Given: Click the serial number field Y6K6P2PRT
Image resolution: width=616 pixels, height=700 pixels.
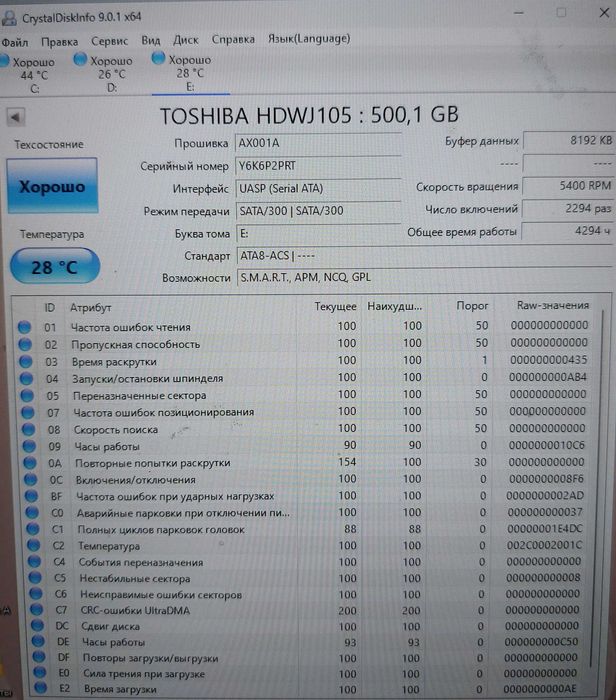Looking at the screenshot, I should coord(318,166).
